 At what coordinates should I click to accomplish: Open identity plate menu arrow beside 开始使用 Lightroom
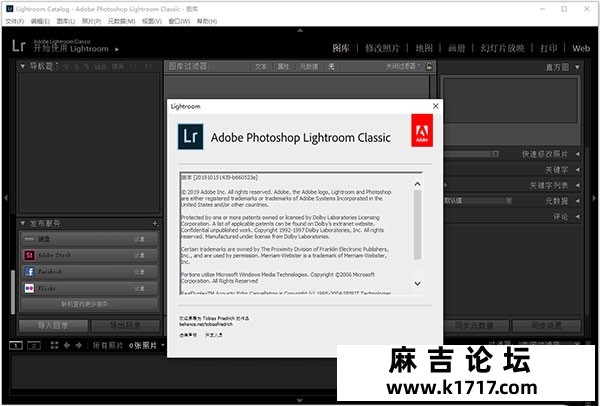[x=117, y=49]
